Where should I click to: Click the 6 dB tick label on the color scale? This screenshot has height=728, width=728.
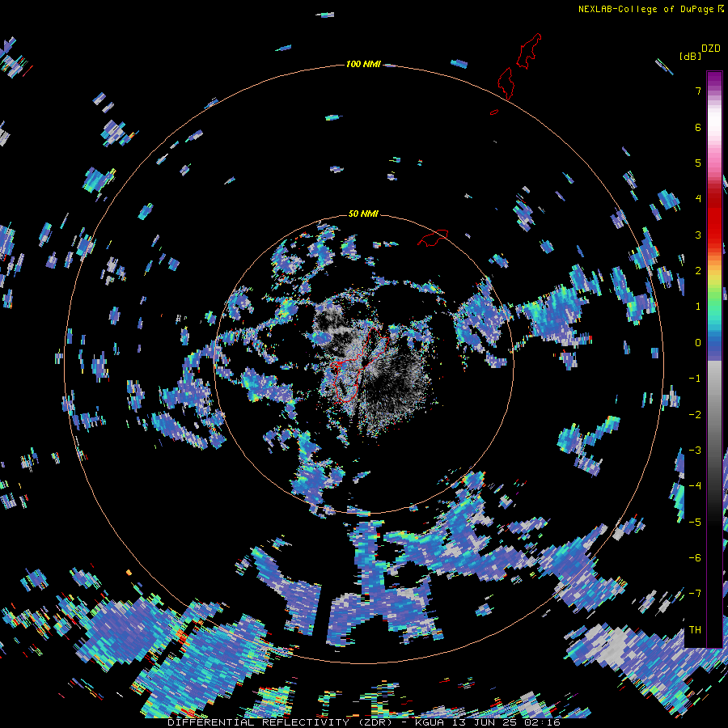point(698,127)
